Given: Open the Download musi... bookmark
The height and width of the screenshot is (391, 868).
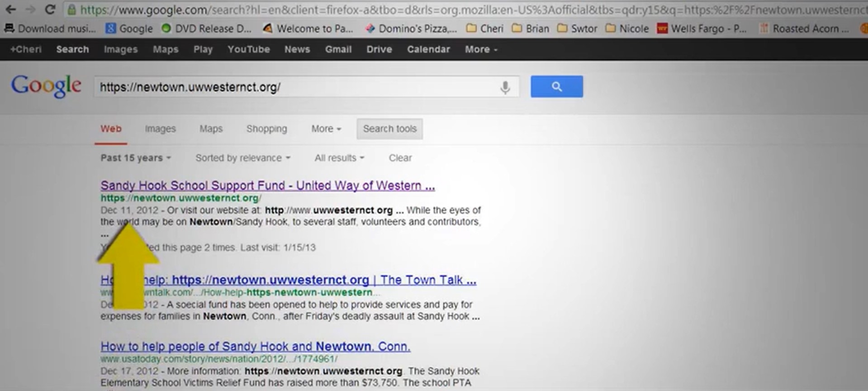Looking at the screenshot, I should click(x=50, y=29).
